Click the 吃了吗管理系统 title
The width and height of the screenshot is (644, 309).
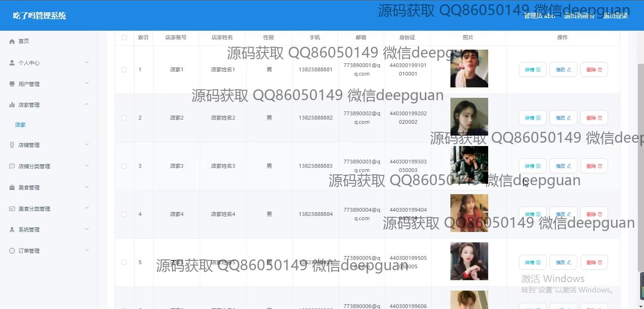pyautogui.click(x=39, y=16)
